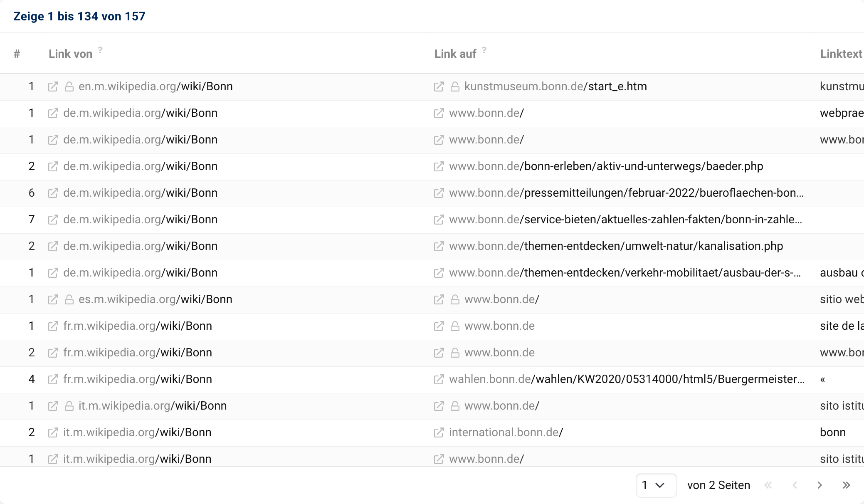
Task: Go to previous page arrow
Action: pos(795,485)
